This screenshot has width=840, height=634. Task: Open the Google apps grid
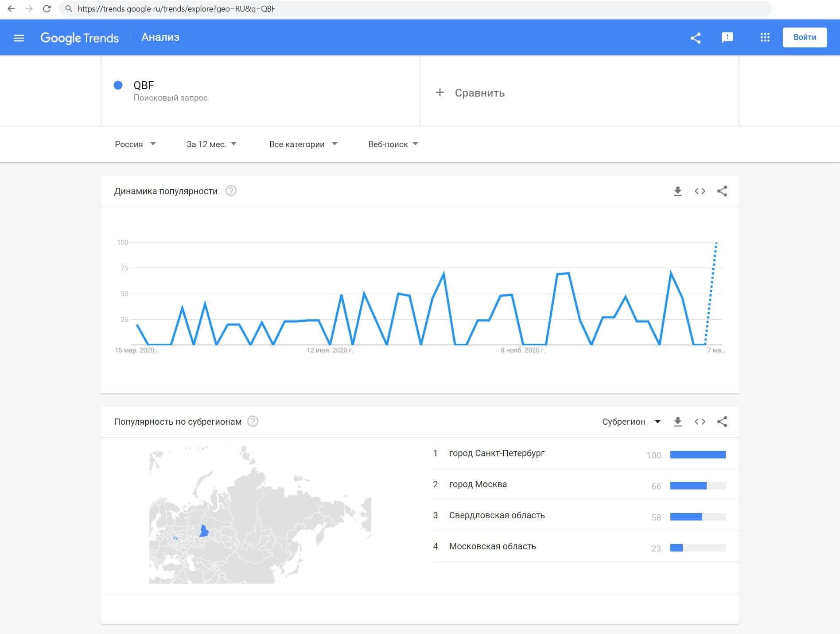765,38
